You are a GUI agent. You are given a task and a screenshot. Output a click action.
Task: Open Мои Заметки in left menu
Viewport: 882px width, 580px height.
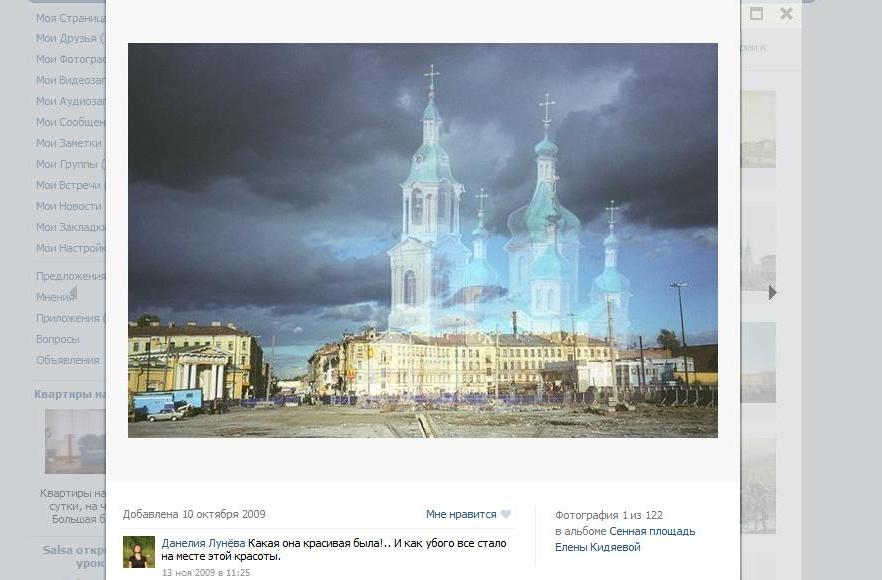(x=69, y=143)
